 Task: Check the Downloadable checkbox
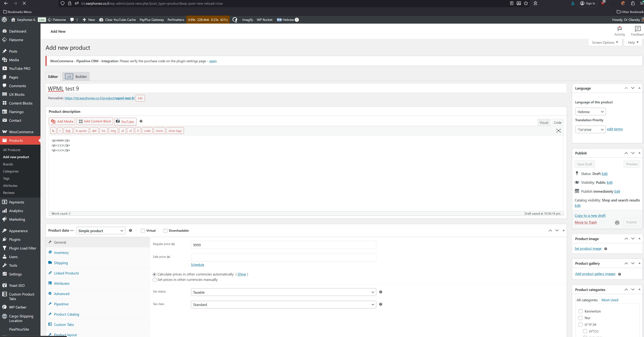pos(165,231)
